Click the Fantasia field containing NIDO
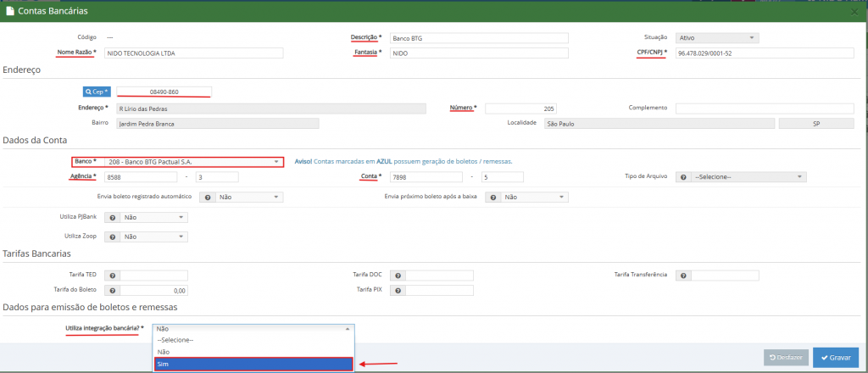Image resolution: width=868 pixels, height=373 pixels. [479, 53]
